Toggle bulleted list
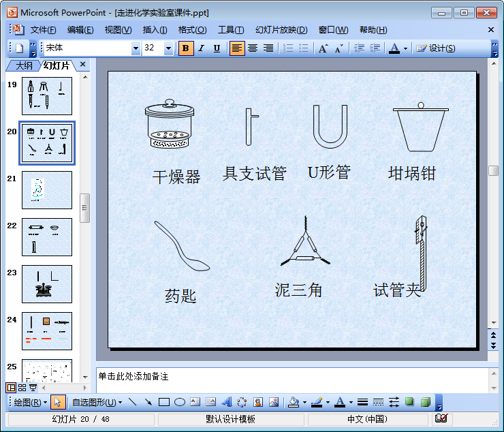 click(304, 48)
